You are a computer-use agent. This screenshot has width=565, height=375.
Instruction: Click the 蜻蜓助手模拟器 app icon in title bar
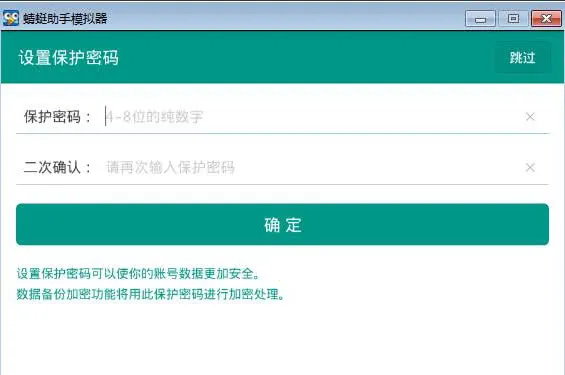pos(10,18)
